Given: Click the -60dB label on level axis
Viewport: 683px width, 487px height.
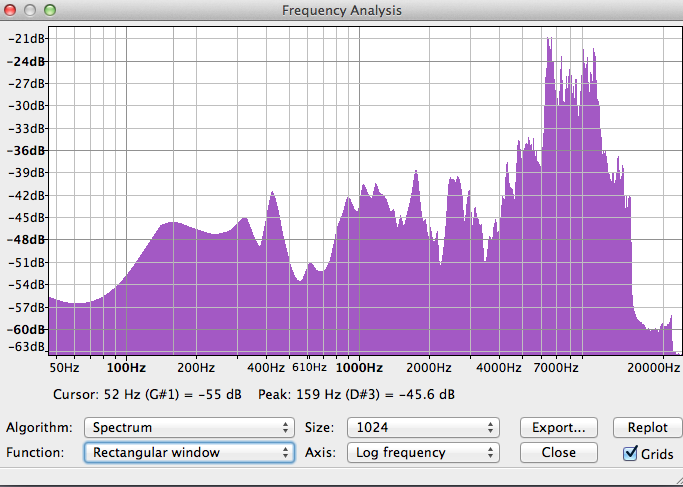Looking at the screenshot, I should click(x=28, y=329).
